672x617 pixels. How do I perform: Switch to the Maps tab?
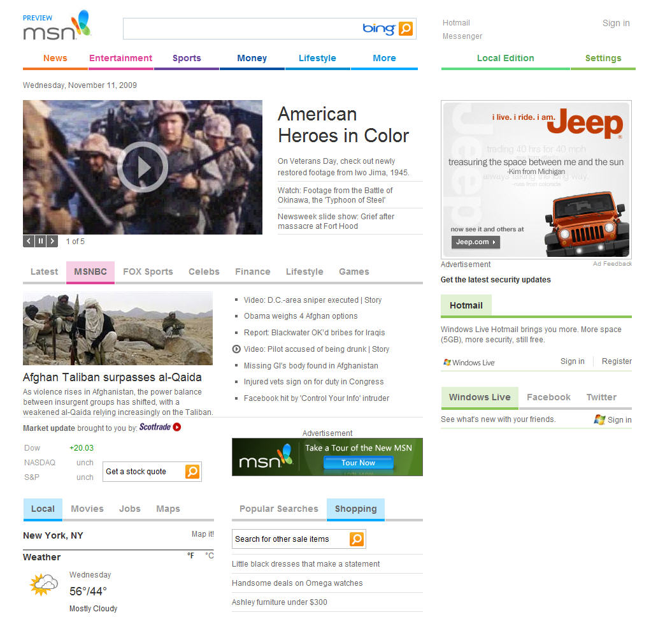pos(168,509)
